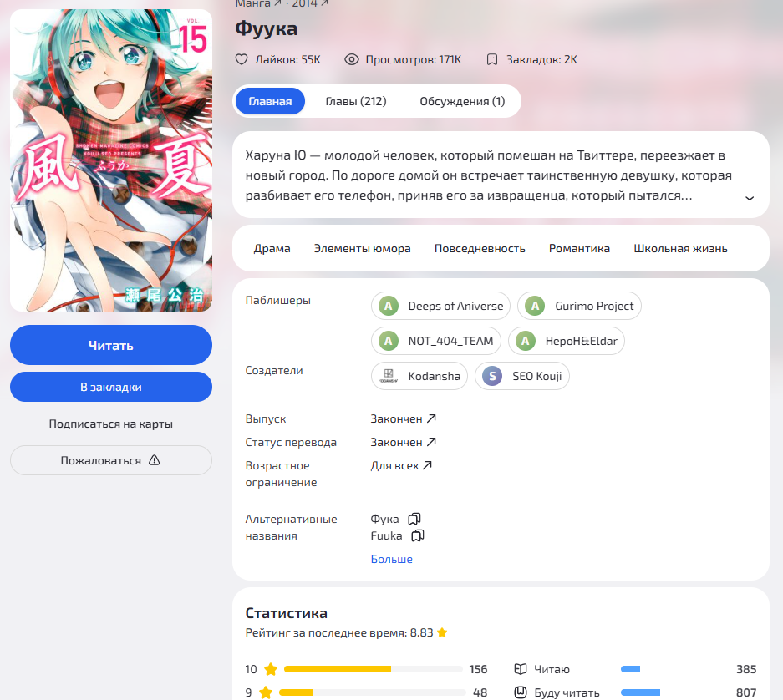
Task: Open the Gurimo Project publisher page
Action: coord(579,306)
